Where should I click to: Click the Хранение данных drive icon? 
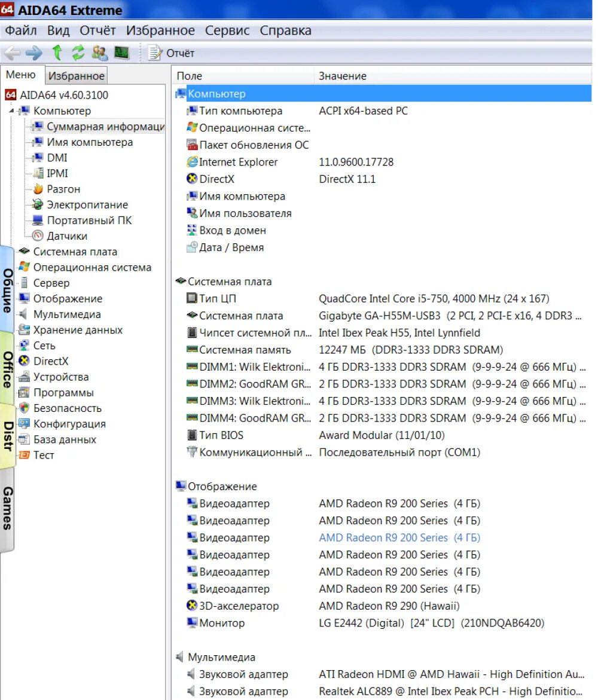(x=25, y=330)
